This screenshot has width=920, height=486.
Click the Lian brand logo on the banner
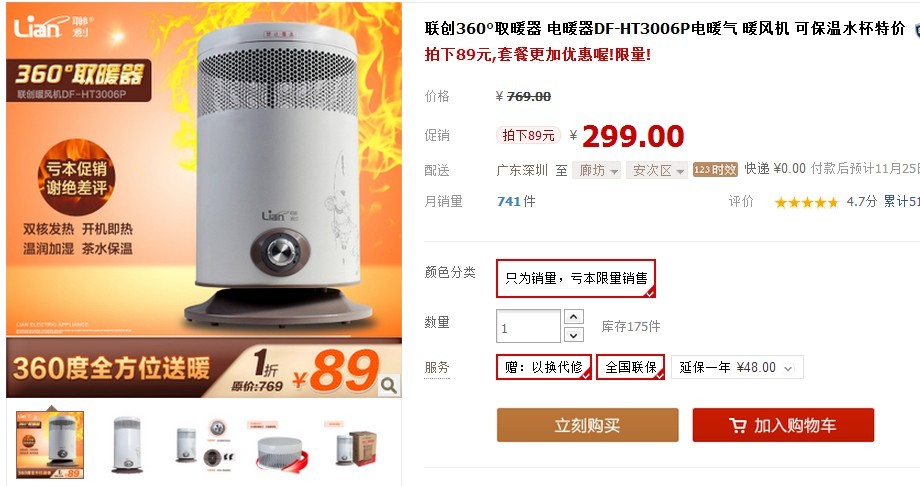52,26
